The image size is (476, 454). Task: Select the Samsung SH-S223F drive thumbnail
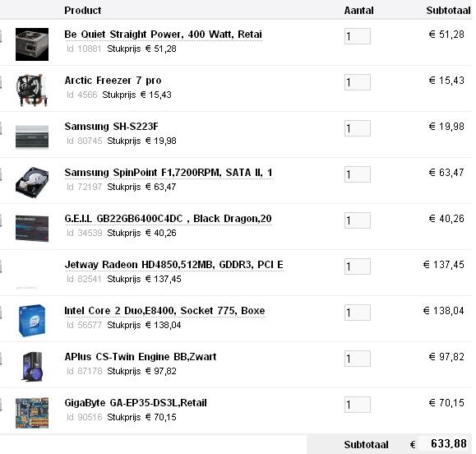tap(32, 137)
